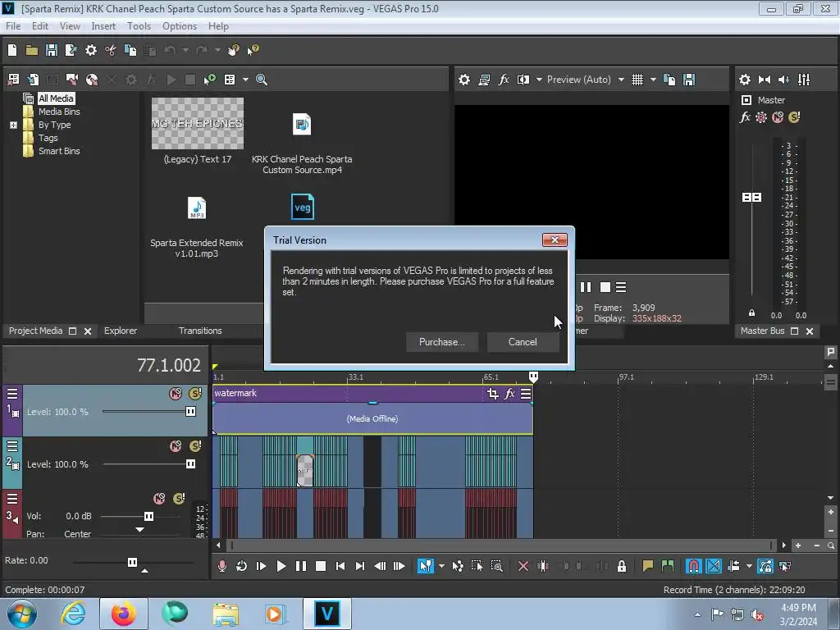The image size is (840, 630).
Task: Mute audio track 3
Action: (159, 499)
